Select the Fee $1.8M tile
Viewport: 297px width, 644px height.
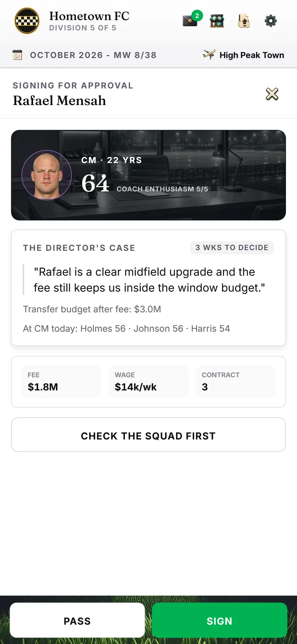61,382
